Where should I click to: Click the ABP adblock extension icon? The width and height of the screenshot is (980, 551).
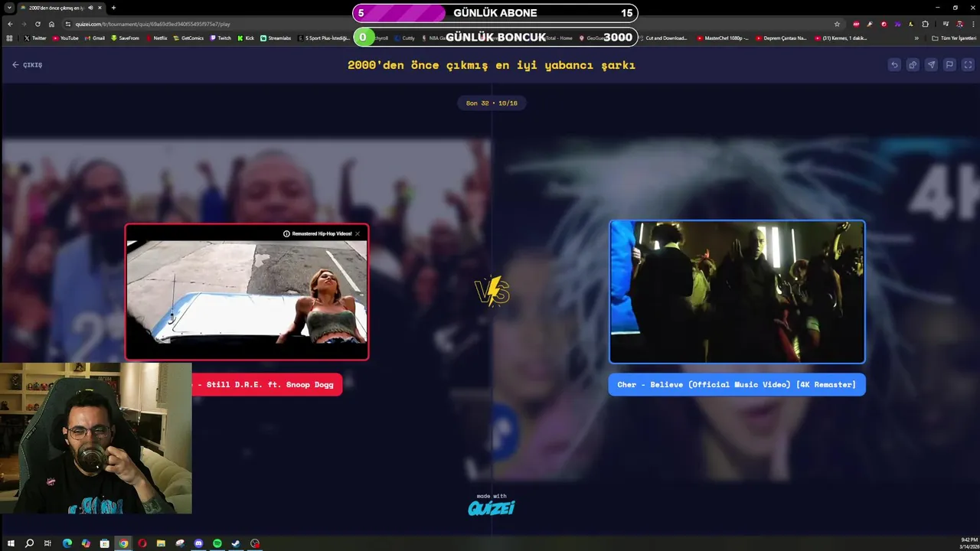856,24
